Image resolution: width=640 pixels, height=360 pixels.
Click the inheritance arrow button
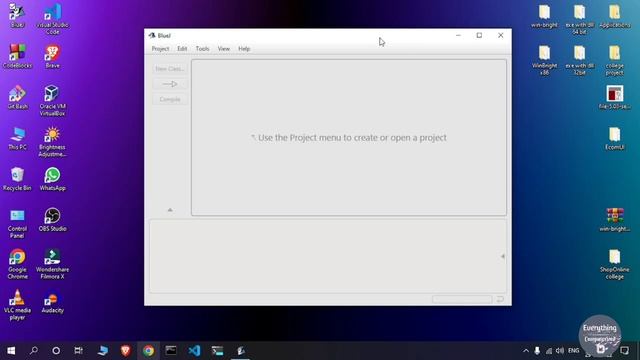click(x=170, y=84)
